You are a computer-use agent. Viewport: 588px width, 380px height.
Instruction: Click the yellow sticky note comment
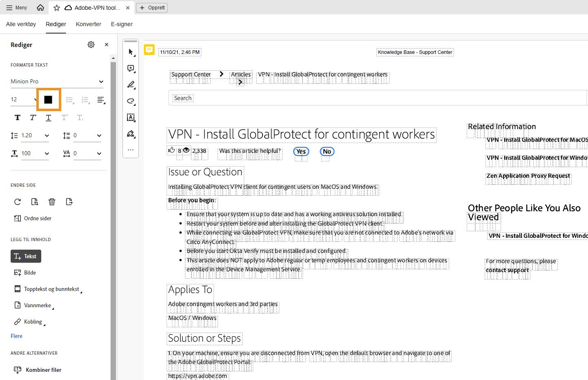pyautogui.click(x=149, y=50)
